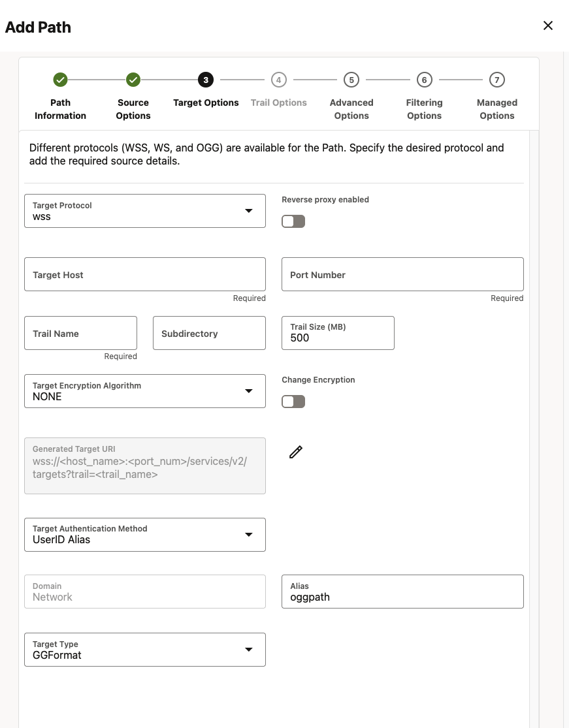Turn on the Change Encryption switch
Screen dimensions: 569x728
click(293, 402)
